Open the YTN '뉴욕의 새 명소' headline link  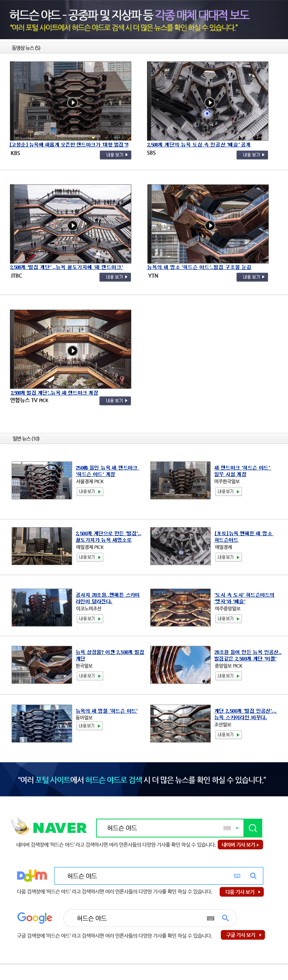199,267
